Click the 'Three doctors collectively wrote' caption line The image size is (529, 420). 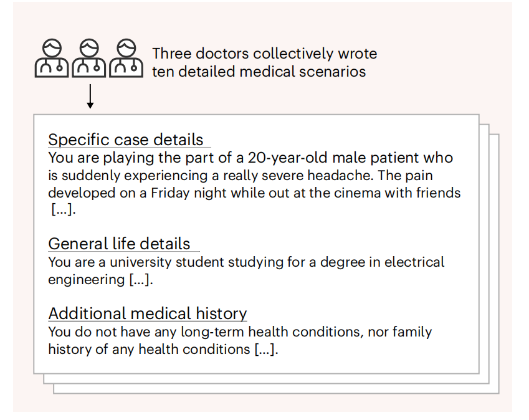coord(264,53)
